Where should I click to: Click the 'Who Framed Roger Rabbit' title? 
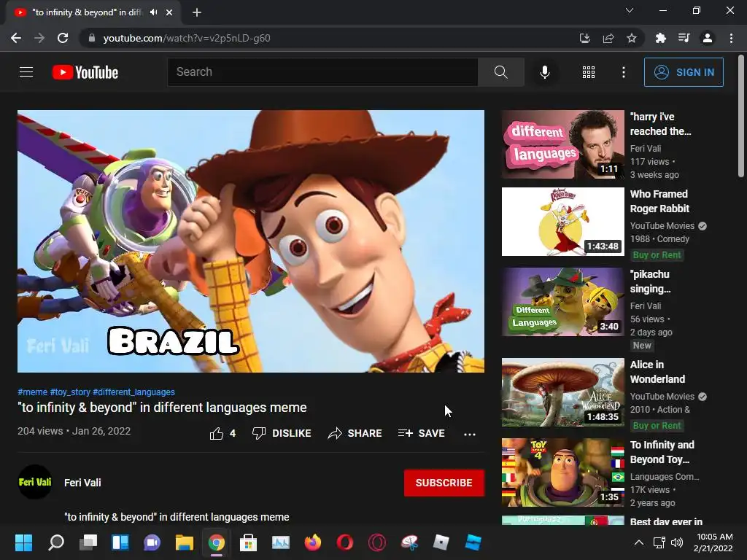[x=659, y=201]
